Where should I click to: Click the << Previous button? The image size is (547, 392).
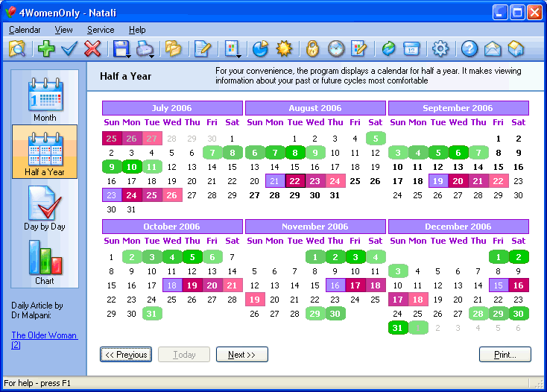pyautogui.click(x=126, y=354)
